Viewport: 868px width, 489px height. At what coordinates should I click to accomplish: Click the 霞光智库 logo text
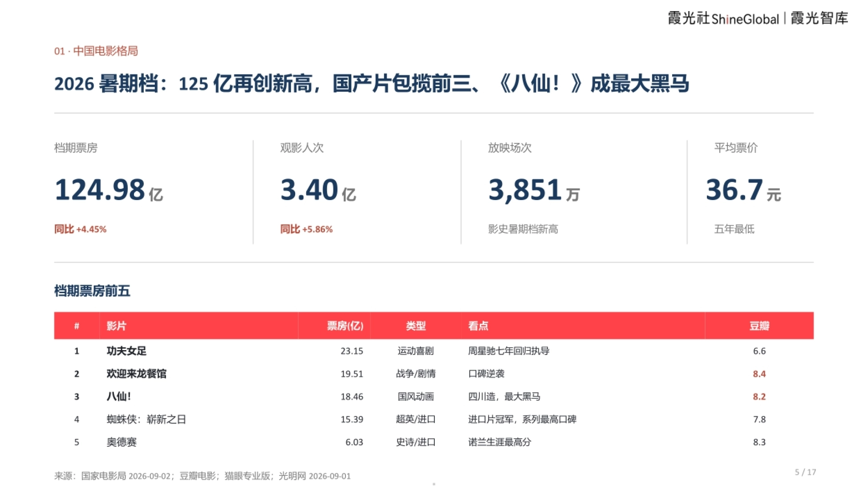pyautogui.click(x=819, y=18)
